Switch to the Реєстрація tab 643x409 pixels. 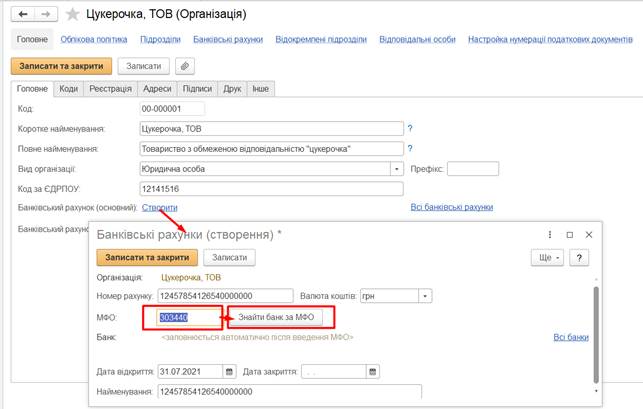(x=109, y=89)
